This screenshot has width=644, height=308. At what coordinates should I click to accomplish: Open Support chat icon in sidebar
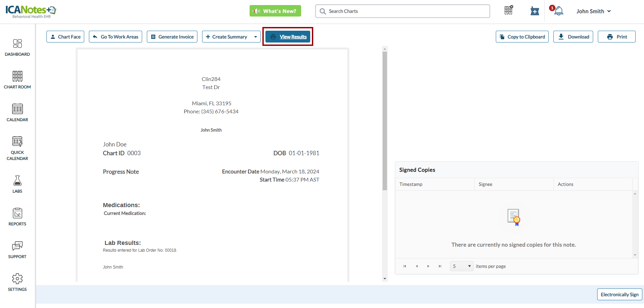[x=17, y=250]
